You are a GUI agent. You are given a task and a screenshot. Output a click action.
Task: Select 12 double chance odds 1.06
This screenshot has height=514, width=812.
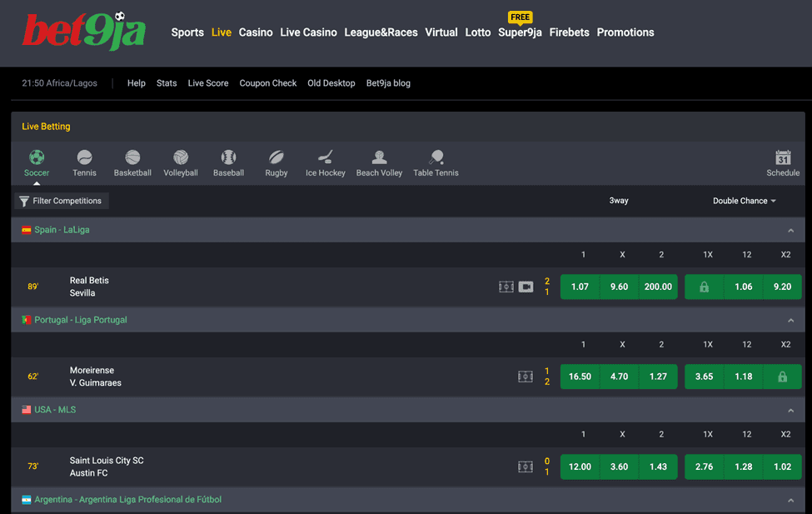(x=744, y=287)
